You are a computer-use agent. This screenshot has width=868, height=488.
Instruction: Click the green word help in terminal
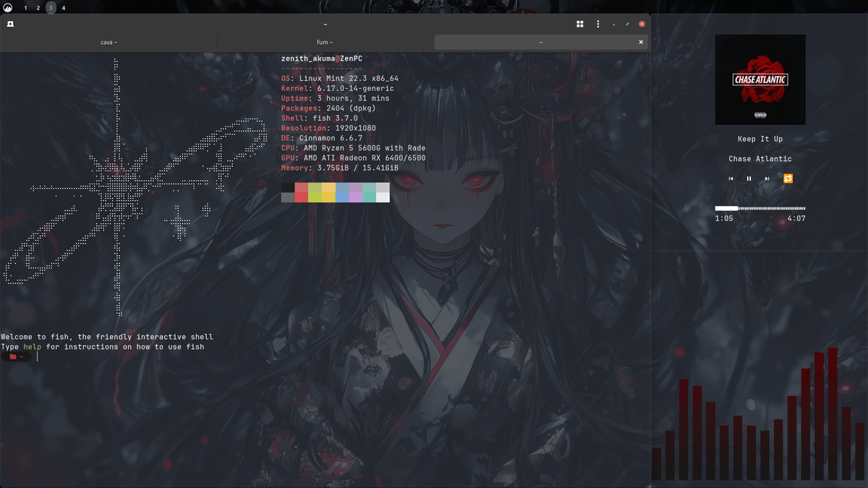(32, 347)
